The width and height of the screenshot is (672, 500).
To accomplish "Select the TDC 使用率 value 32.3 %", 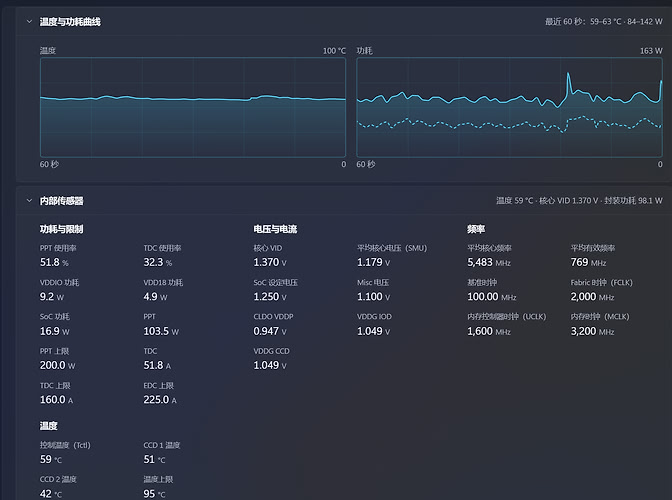I will point(158,262).
